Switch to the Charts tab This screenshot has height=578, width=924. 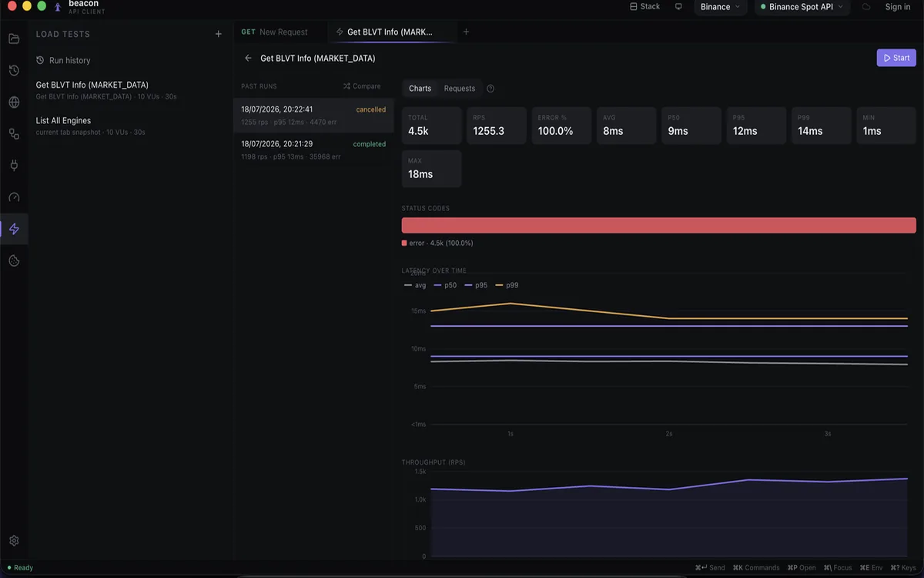tap(420, 89)
